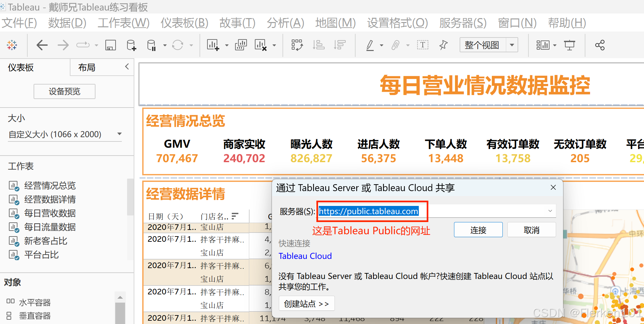Click the presentation mode icon
Viewport: 644px width, 324px height.
tap(570, 45)
